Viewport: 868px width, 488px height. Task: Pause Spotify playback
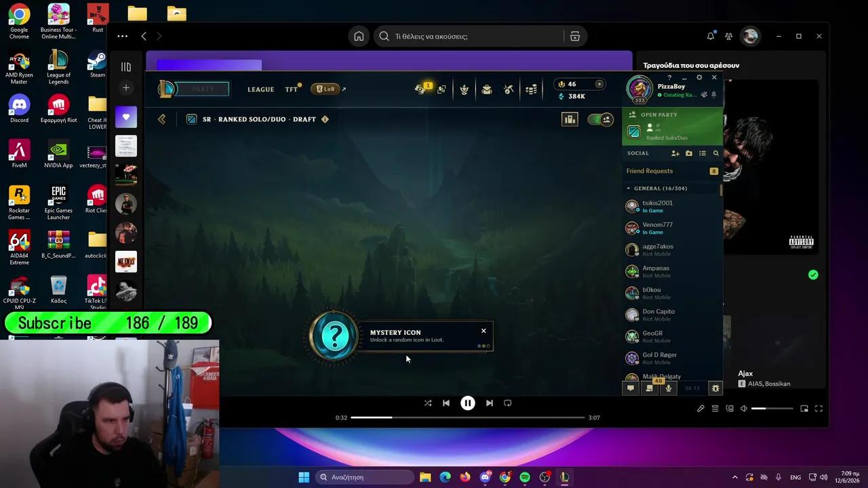click(x=468, y=403)
